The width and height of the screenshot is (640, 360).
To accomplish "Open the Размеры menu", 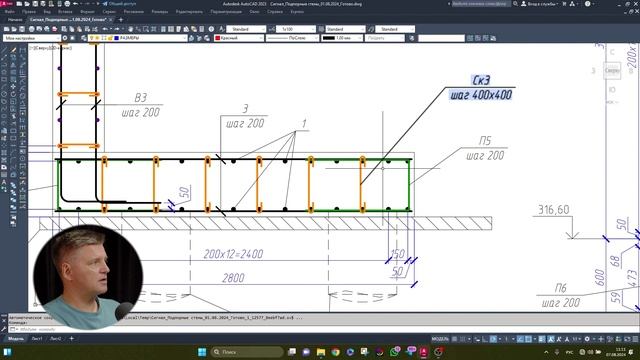I will pos(160,12).
